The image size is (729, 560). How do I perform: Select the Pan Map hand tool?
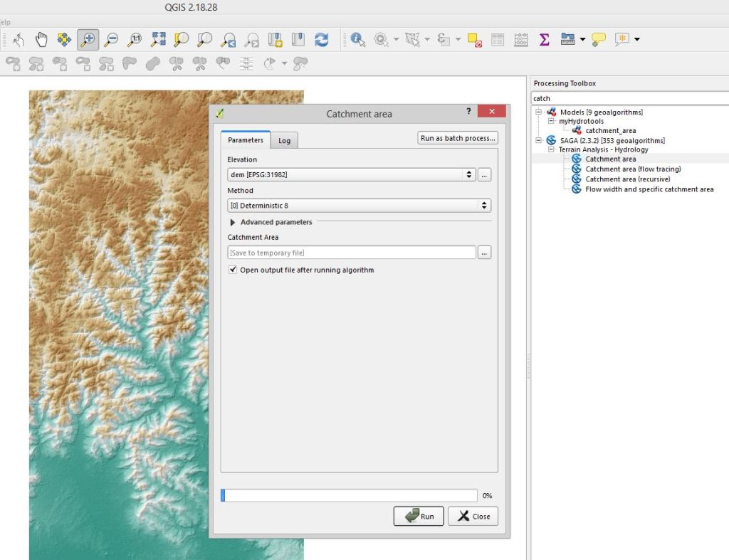[x=41, y=40]
